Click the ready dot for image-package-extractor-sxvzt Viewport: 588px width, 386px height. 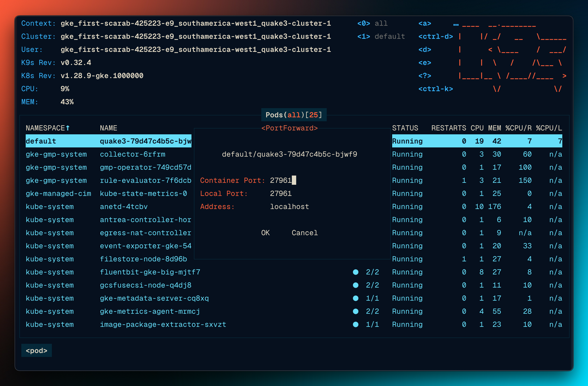pos(356,324)
